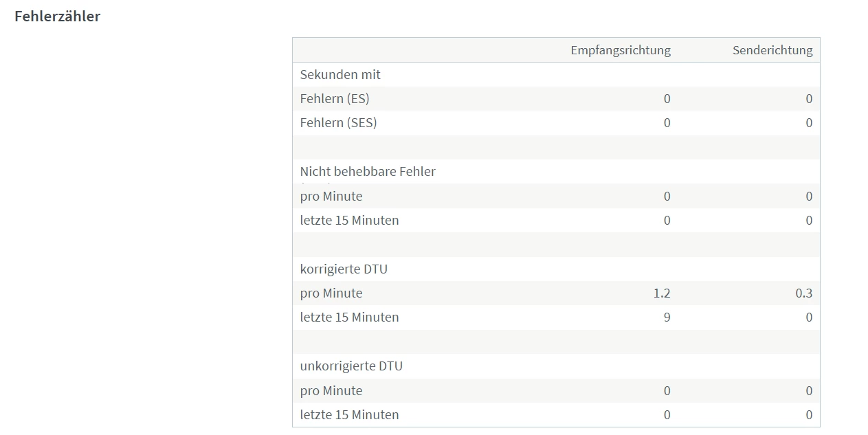Click 'letzte 15 Minuten' under Nicht behebbare Fehler
Image resolution: width=868 pixels, height=435 pixels.
tap(349, 221)
